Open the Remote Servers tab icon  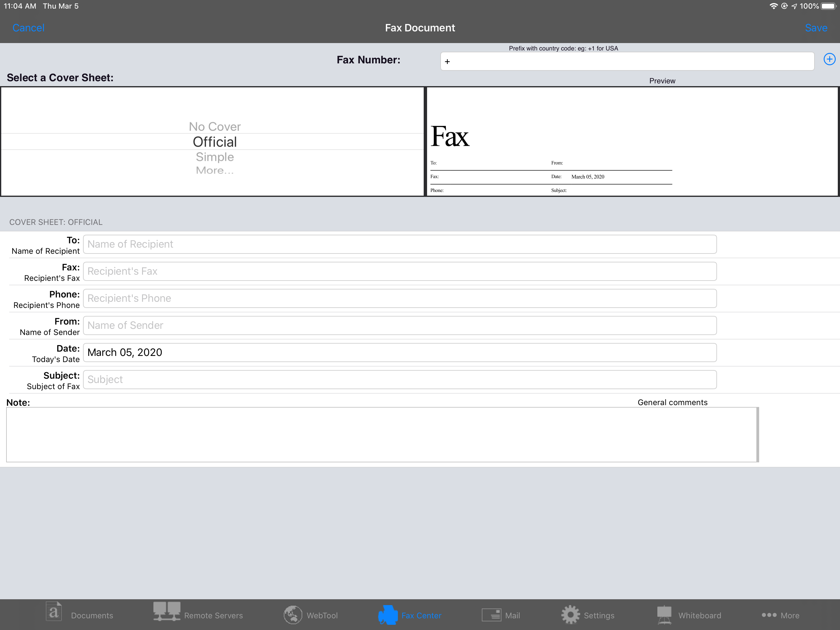coord(166,612)
